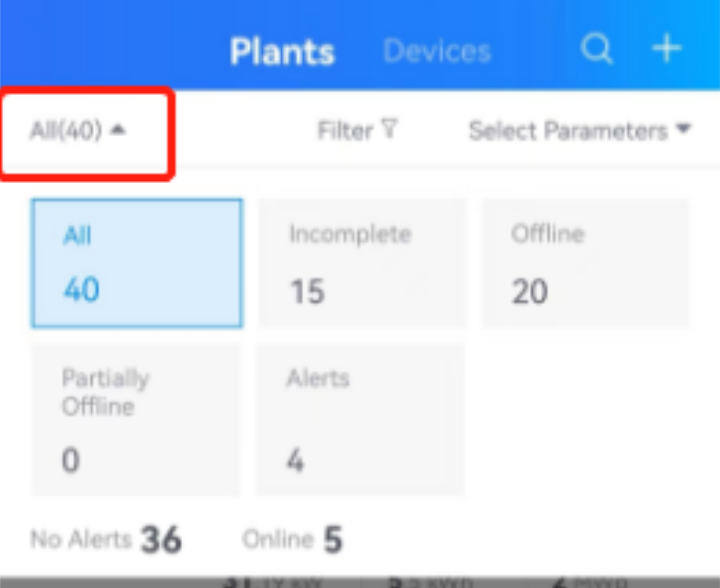Choose the Alerts status card
The width and height of the screenshot is (720, 588).
coord(360,419)
